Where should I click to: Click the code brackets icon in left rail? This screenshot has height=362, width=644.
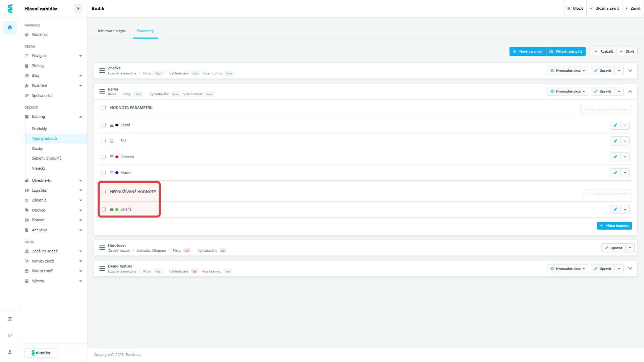tap(10, 335)
